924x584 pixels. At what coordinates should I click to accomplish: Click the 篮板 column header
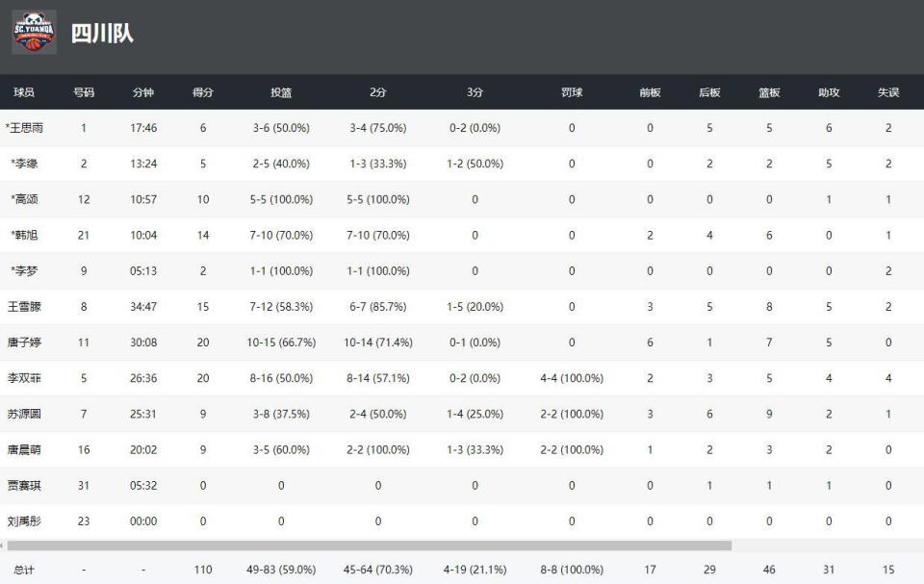(x=769, y=92)
